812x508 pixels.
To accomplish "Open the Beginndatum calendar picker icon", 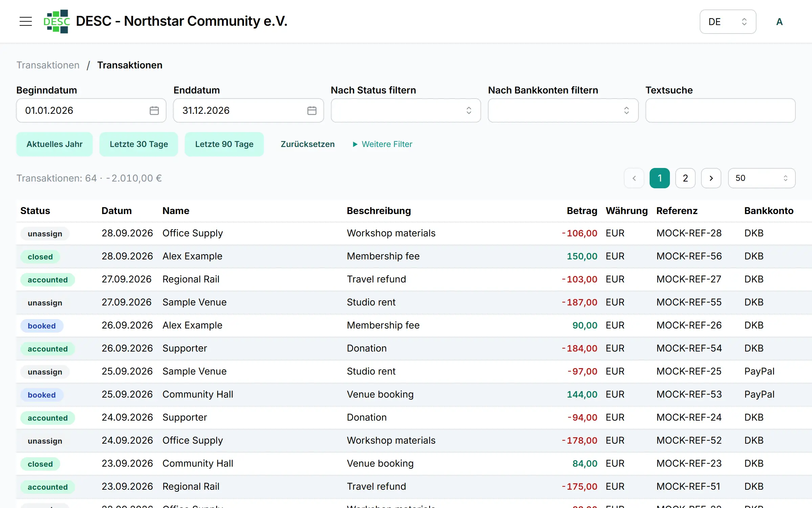I will (x=154, y=110).
